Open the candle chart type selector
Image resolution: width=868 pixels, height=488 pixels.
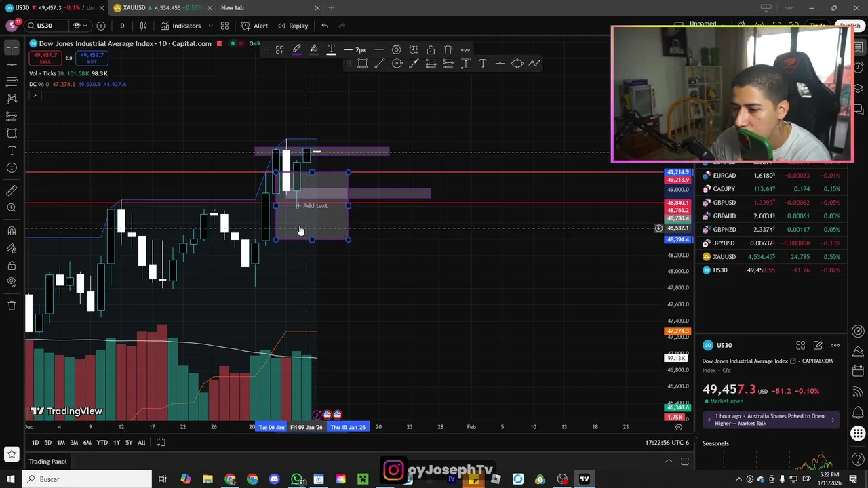(x=143, y=26)
